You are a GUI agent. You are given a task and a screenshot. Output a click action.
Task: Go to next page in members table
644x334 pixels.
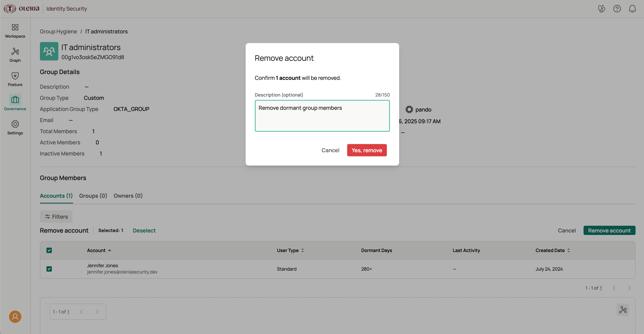click(x=629, y=288)
